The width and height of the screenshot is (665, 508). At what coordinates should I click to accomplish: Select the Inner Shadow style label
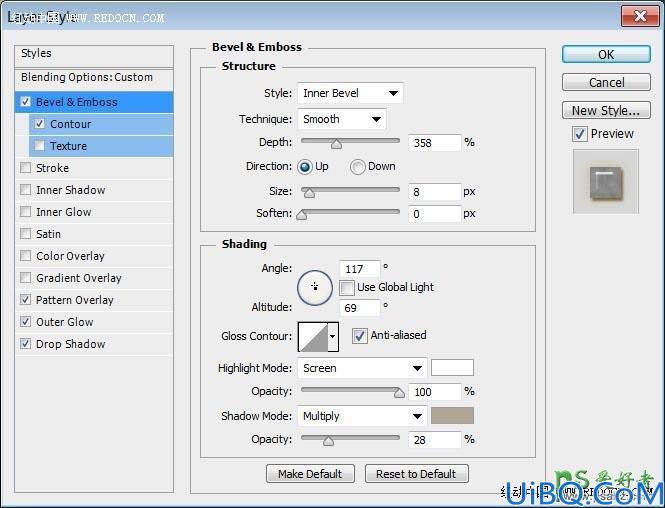[70, 190]
